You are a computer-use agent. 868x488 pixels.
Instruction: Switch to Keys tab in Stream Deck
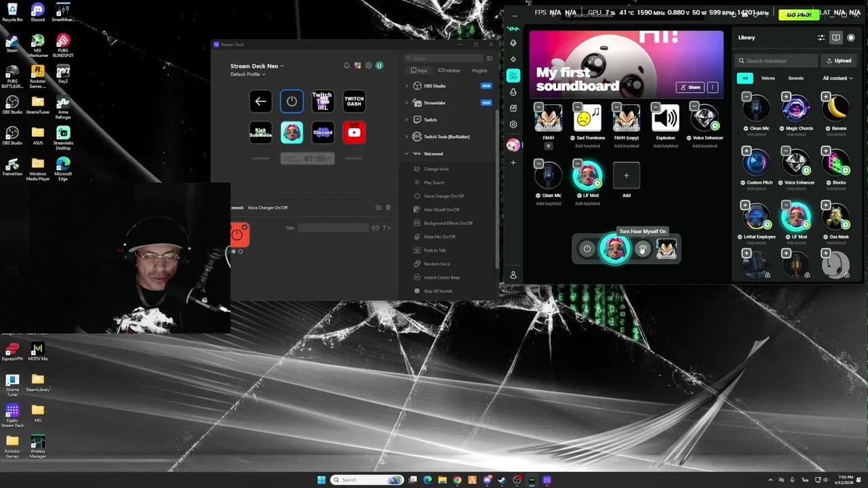(x=419, y=70)
